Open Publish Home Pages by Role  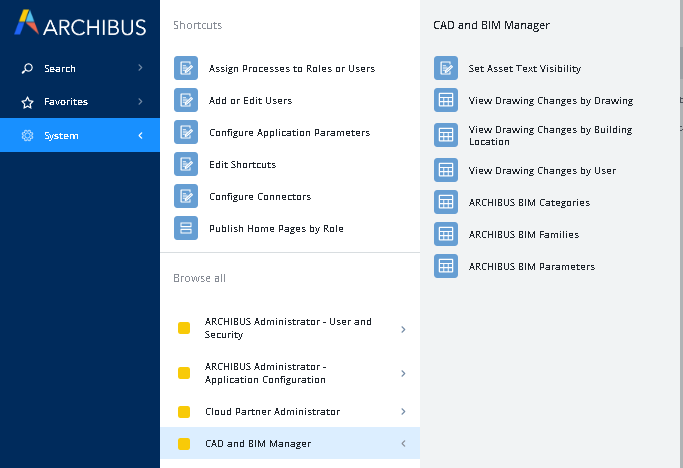[276, 229]
